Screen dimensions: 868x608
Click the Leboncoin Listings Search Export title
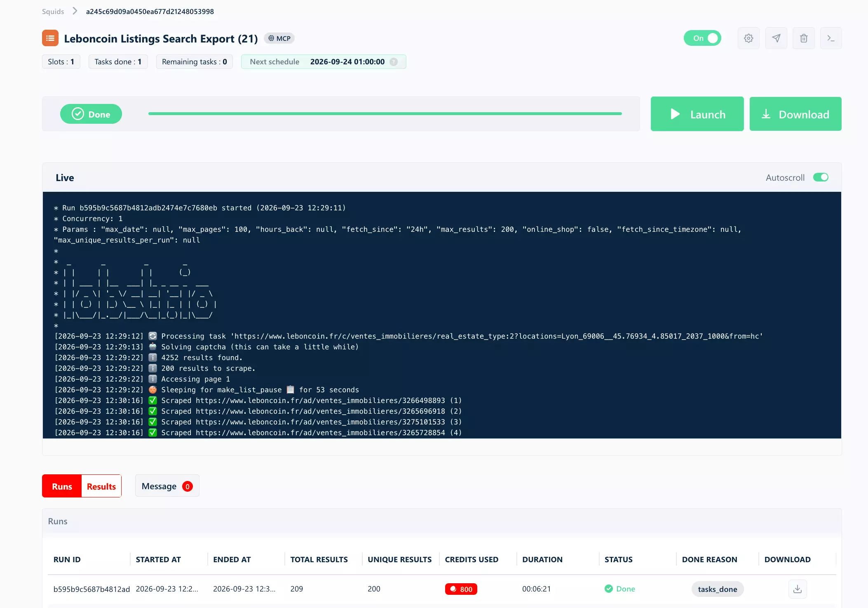(161, 38)
